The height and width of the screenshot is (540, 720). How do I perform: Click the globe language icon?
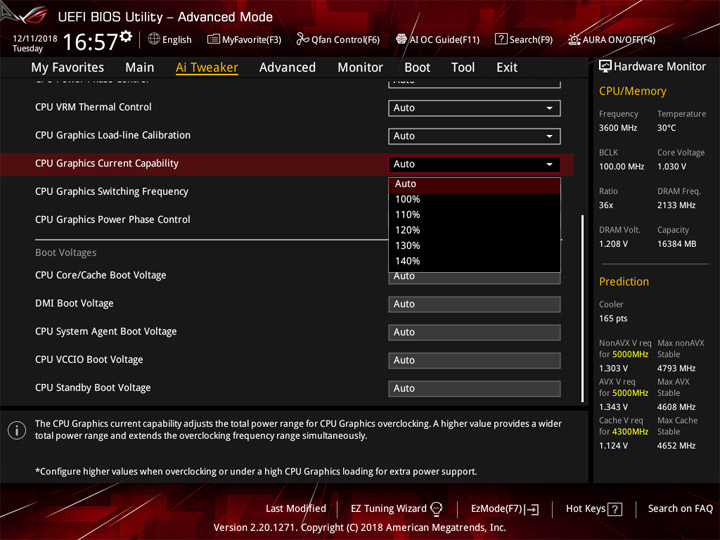pyautogui.click(x=154, y=39)
